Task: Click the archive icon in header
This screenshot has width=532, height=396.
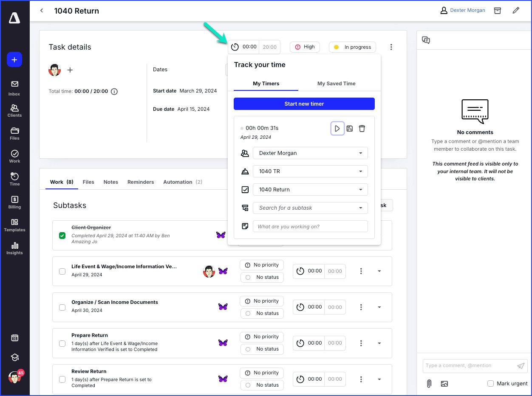Action: click(497, 11)
